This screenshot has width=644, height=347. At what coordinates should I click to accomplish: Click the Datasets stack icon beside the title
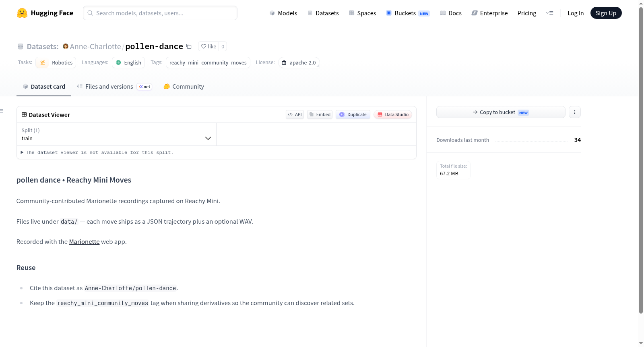tap(21, 47)
